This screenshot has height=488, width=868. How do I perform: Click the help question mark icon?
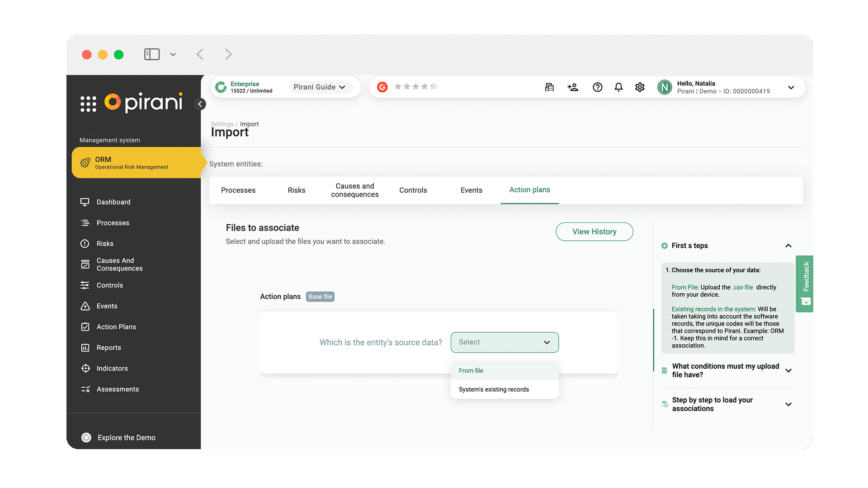(x=598, y=87)
